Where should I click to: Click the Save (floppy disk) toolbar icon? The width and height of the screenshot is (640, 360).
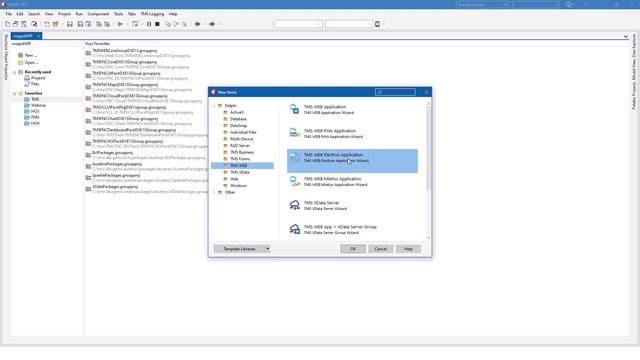click(x=70, y=24)
